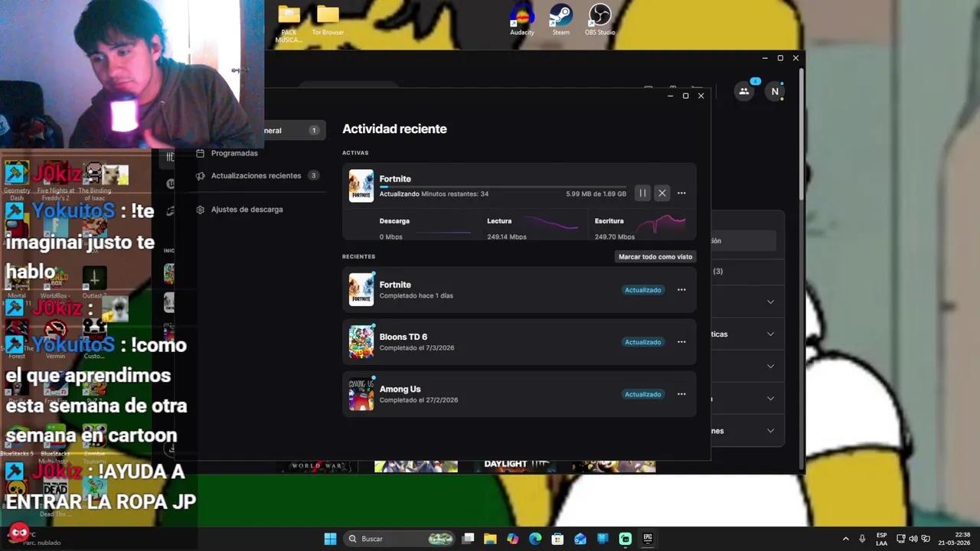Viewport: 980px width, 551px height.
Task: Click 'Completado el 7/3/2026' text
Action: click(x=416, y=348)
